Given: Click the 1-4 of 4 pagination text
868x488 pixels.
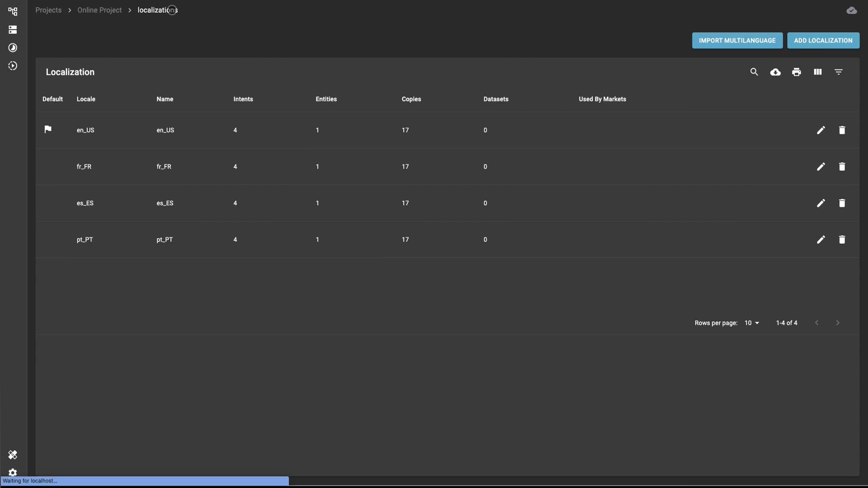Looking at the screenshot, I should tap(787, 323).
